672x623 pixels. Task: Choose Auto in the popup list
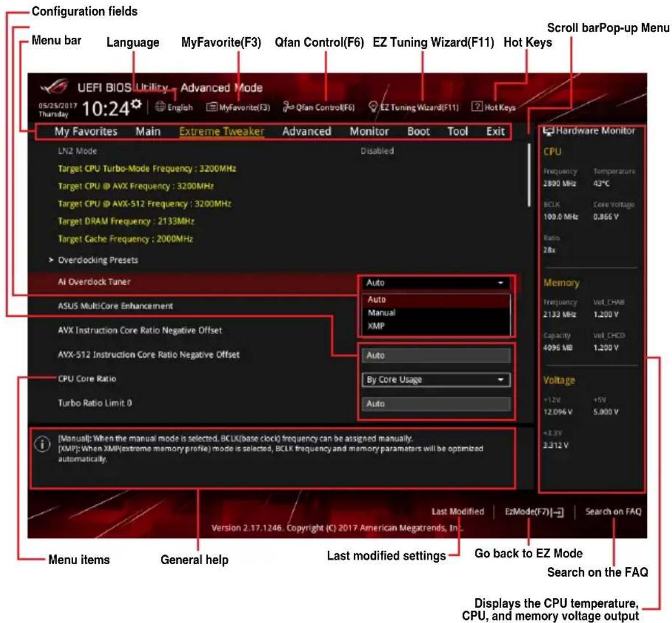click(x=436, y=300)
